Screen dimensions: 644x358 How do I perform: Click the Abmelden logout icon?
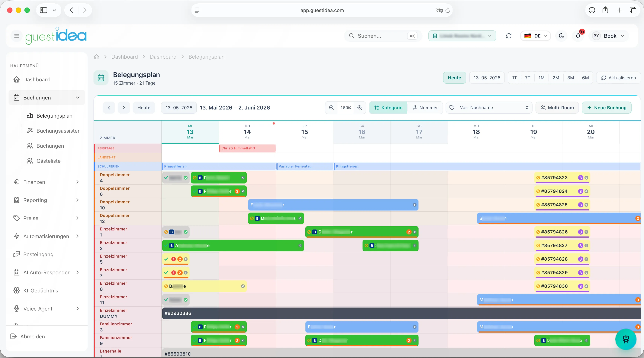[14, 337]
